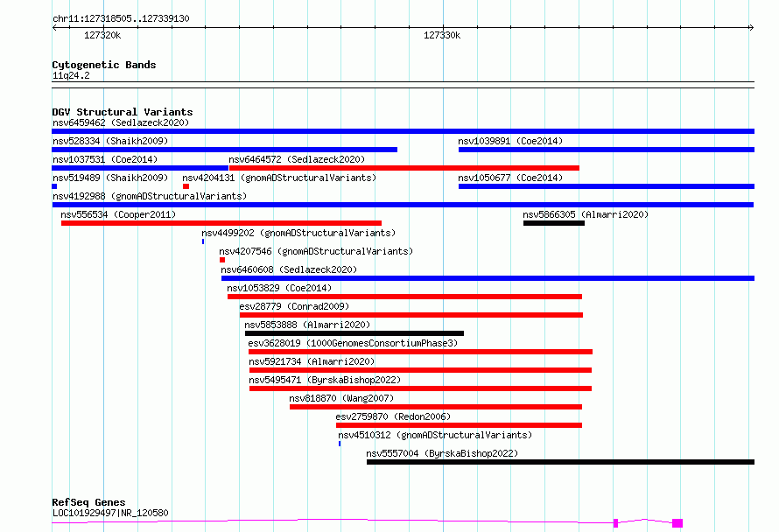The height and width of the screenshot is (532, 779).
Task: Click the nsv818870 (Wang2007) label
Action: point(341,398)
